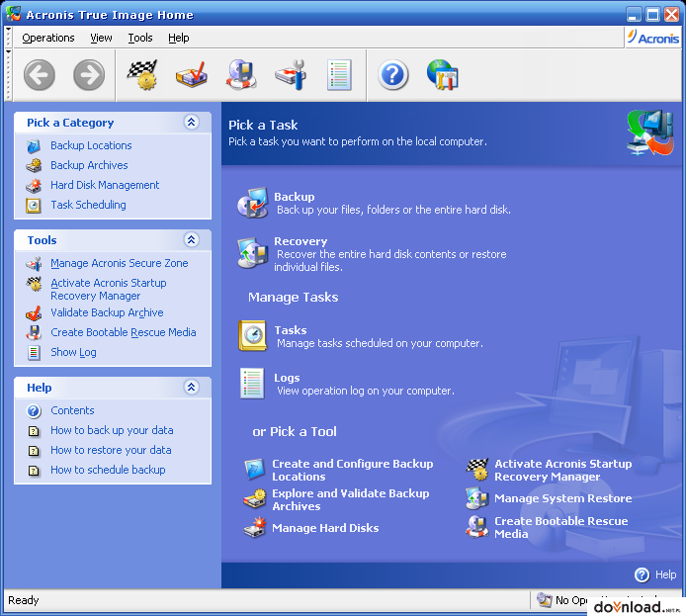Open the Contents help link
The image size is (686, 616).
[x=72, y=410]
